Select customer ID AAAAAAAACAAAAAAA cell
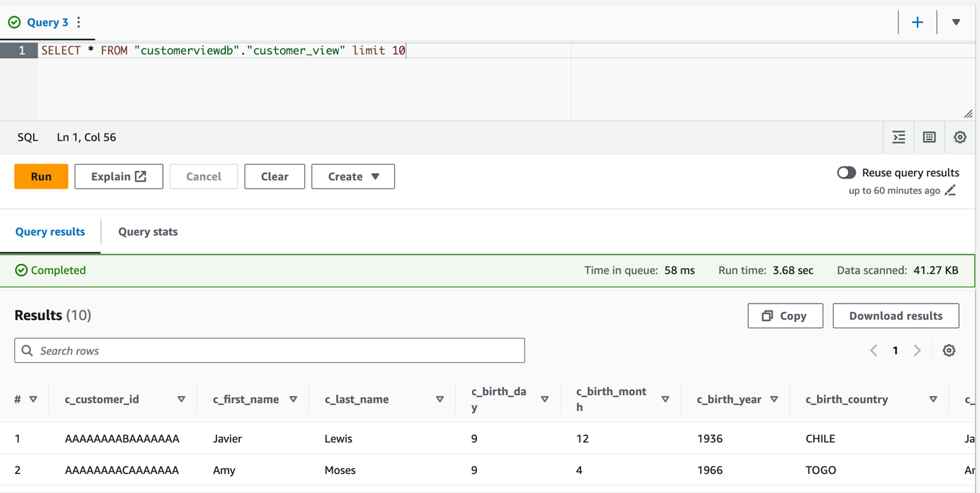 [122, 470]
